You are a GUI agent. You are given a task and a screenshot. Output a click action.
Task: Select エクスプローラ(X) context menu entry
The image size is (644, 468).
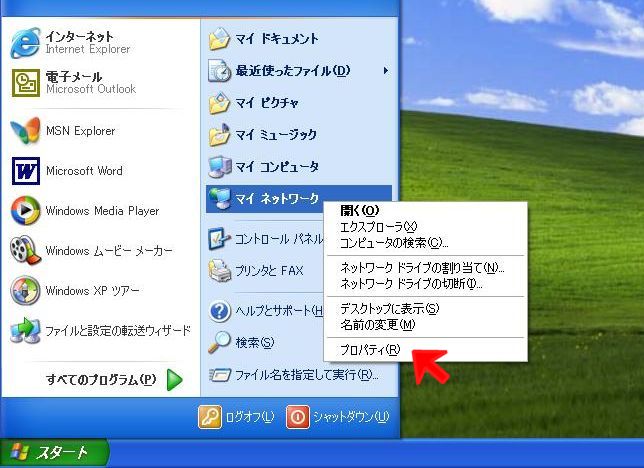click(x=378, y=226)
